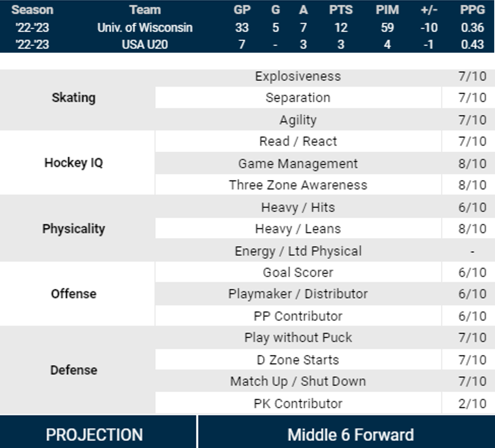Click the Team column header

145,10
